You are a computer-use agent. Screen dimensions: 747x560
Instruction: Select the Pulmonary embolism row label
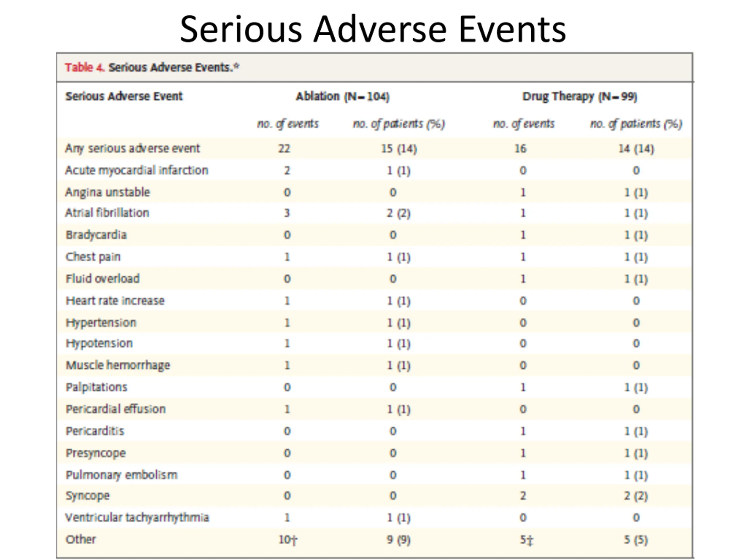[122, 475]
